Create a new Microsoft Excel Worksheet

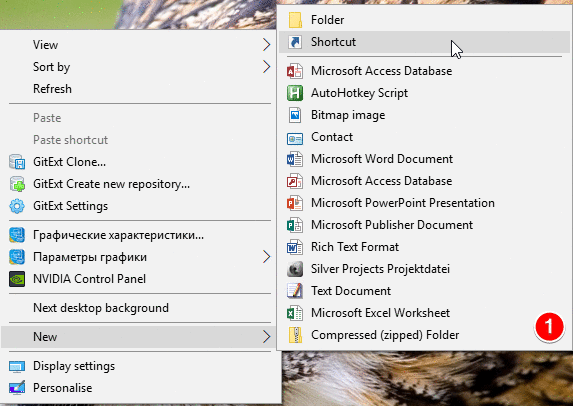click(424, 313)
